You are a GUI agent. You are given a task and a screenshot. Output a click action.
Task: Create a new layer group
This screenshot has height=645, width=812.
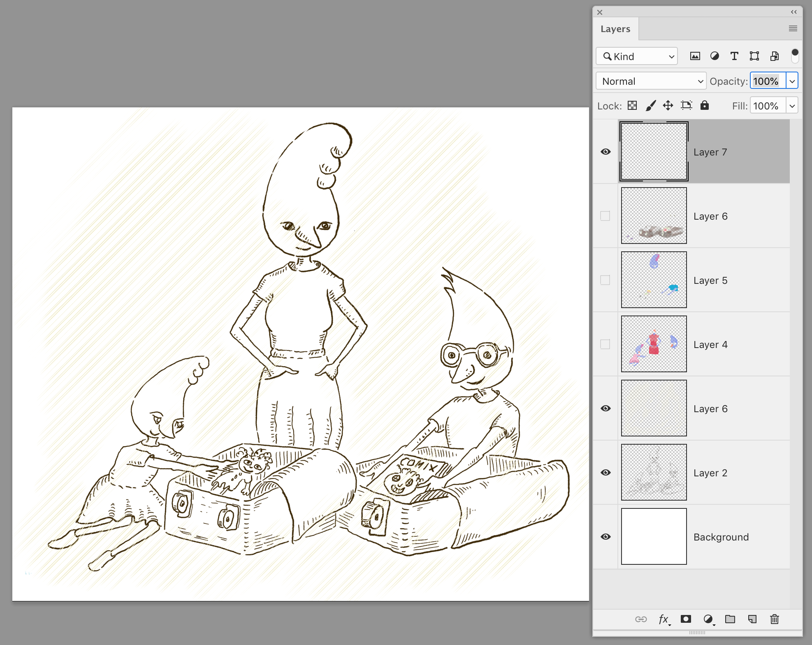pyautogui.click(x=730, y=619)
